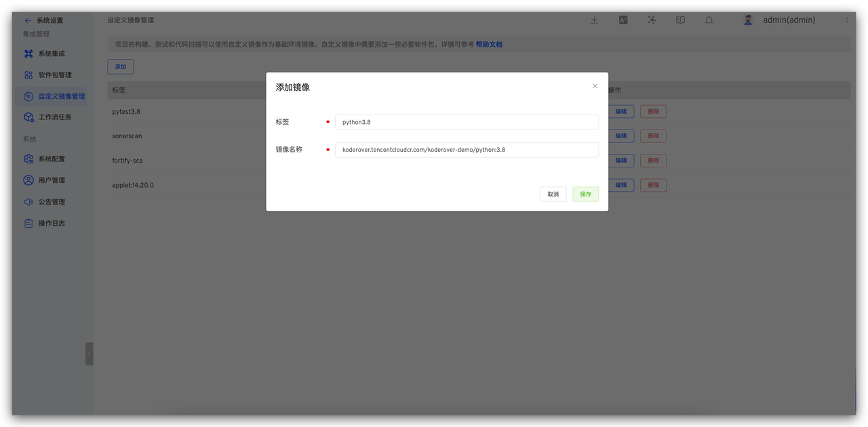Open the kebab menu beside admin(admin)
Image resolution: width=868 pixels, height=427 pixels.
click(846, 20)
